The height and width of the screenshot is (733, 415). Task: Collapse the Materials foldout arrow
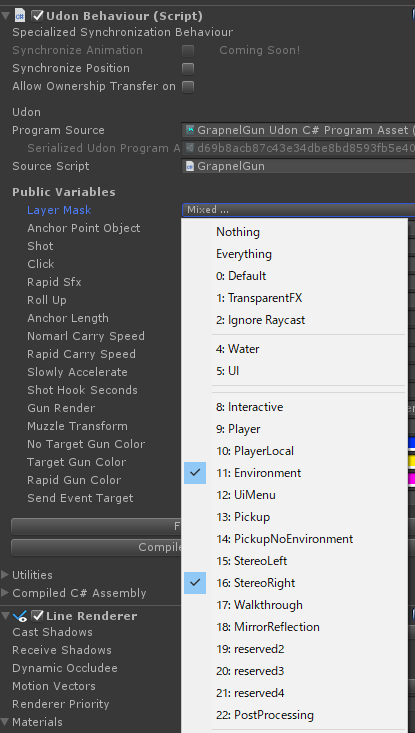click(x=5, y=722)
